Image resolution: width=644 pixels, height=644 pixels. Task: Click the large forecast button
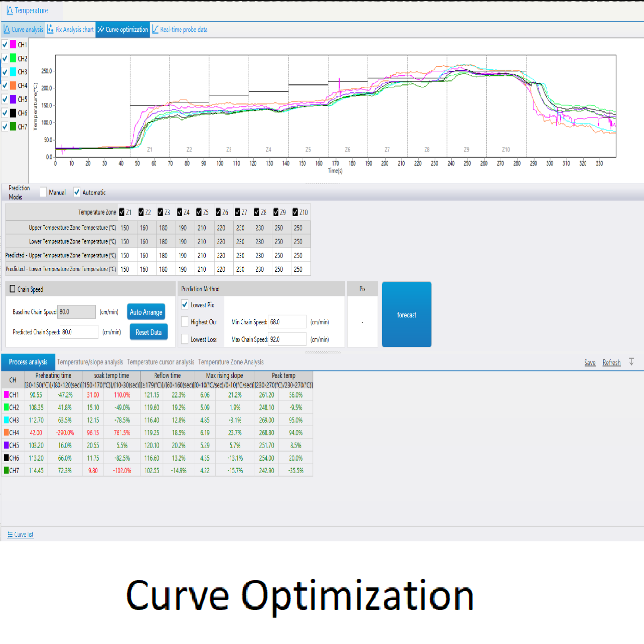(x=406, y=314)
